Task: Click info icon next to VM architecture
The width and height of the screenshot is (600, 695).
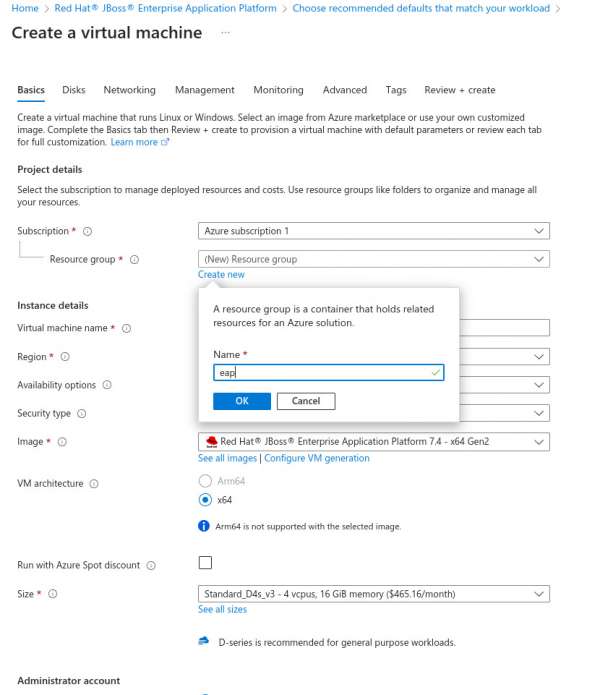Action: pos(94,484)
